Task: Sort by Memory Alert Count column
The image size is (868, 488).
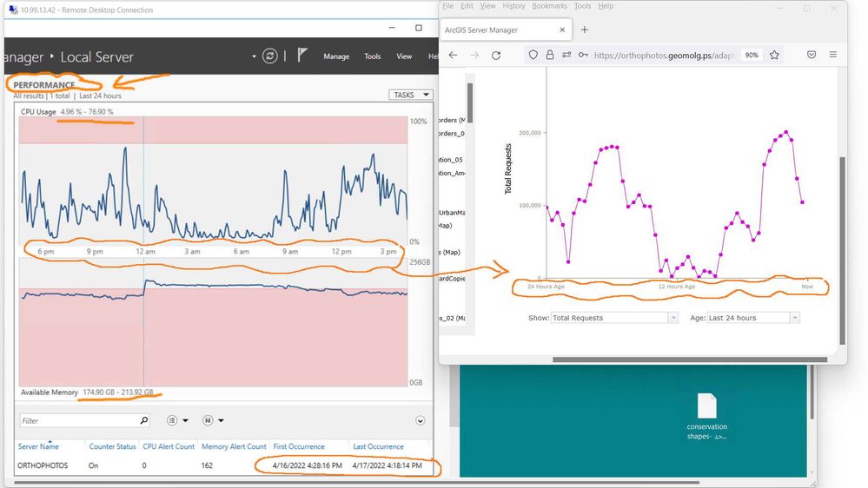Action: [x=234, y=446]
